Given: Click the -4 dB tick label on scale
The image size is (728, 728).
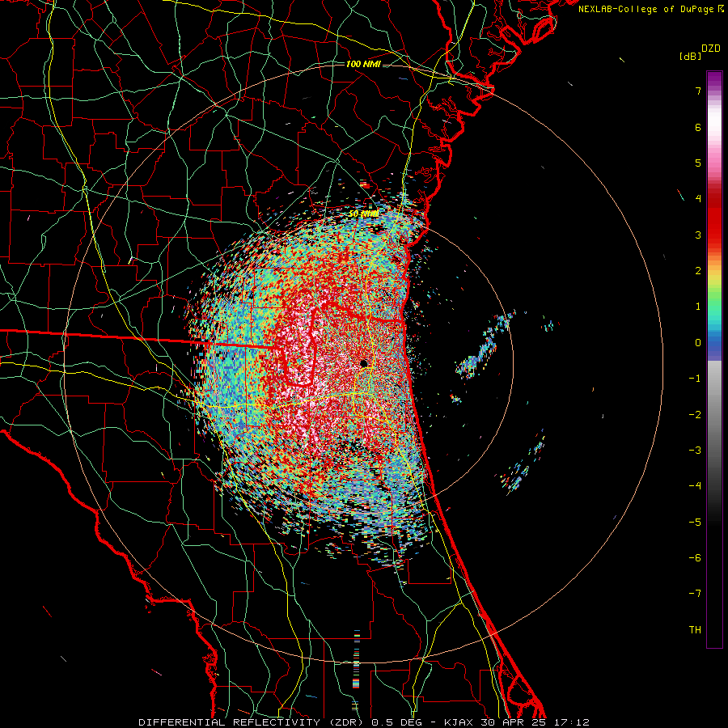Looking at the screenshot, I should point(695,486).
